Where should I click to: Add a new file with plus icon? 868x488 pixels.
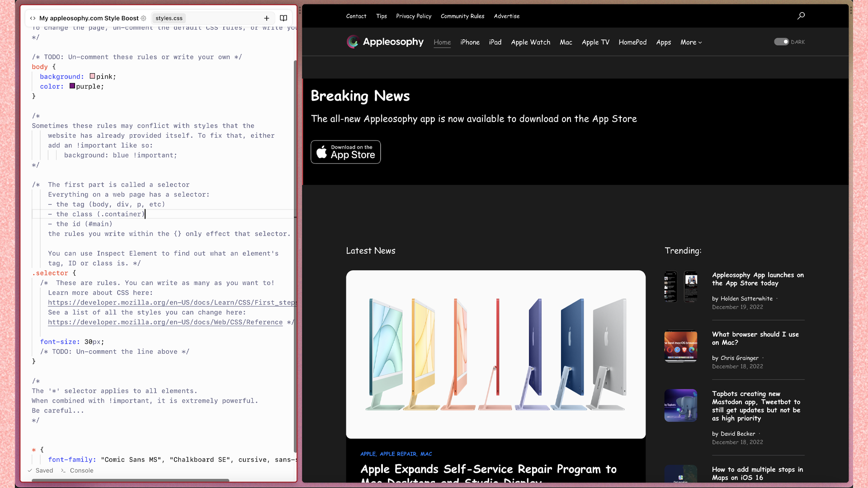click(267, 18)
